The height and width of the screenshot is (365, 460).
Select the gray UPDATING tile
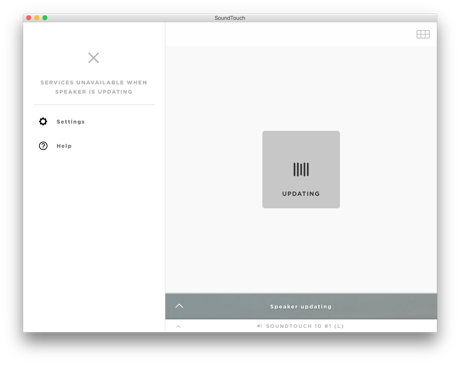301,169
